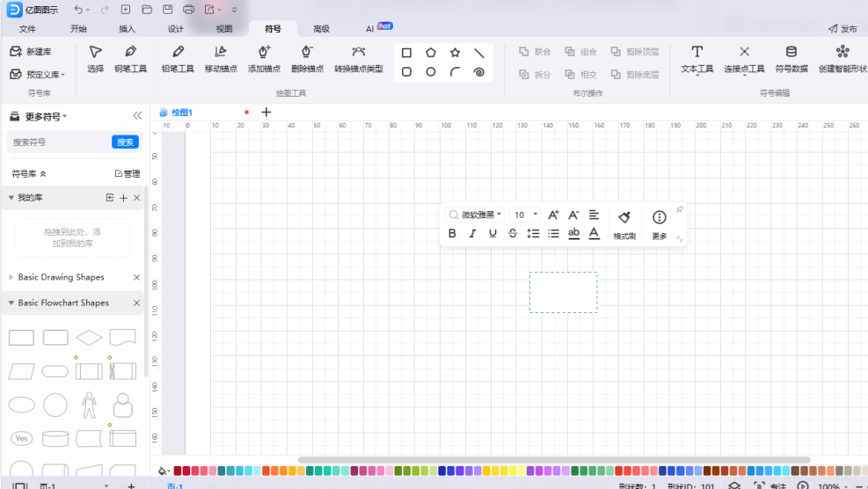Select the rounded rectangle tool
This screenshot has width=868, height=489.
[406, 72]
